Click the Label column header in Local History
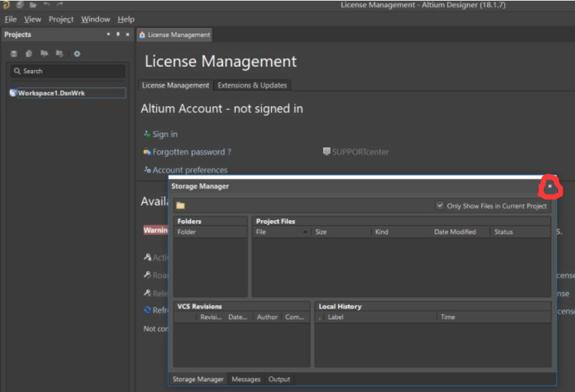 (x=380, y=317)
